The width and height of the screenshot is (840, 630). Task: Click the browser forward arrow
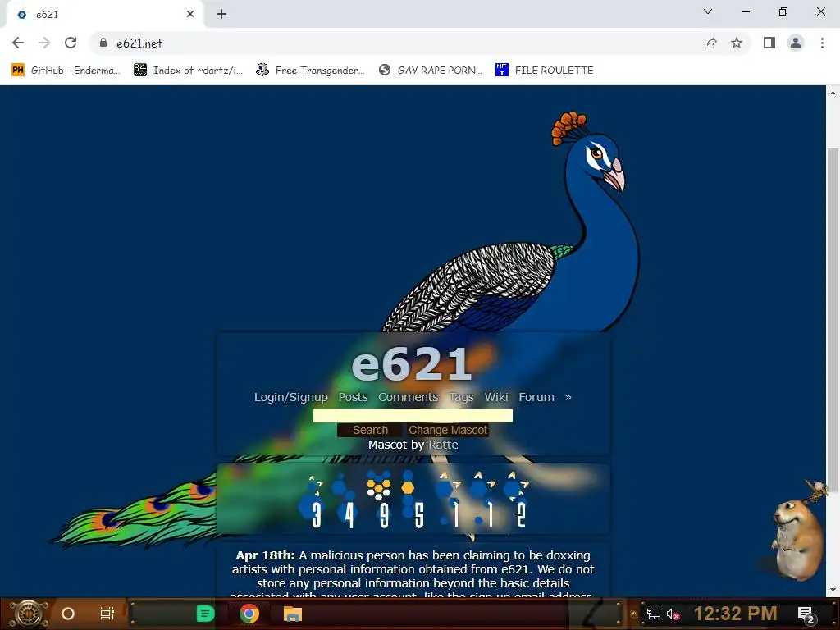click(44, 43)
